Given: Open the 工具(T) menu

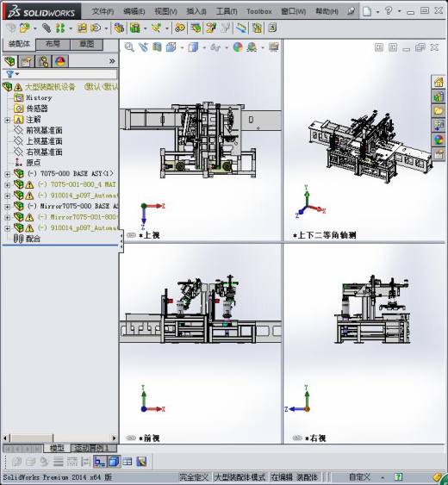Looking at the screenshot, I should (227, 11).
